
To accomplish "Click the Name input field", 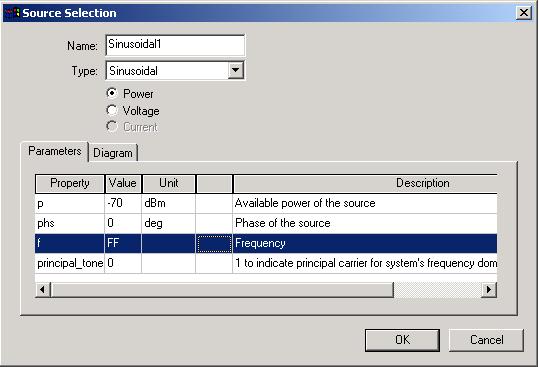I will click(175, 45).
